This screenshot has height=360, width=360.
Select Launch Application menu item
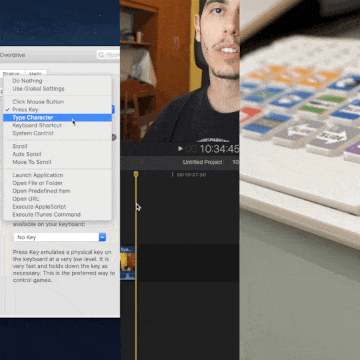pyautogui.click(x=57, y=175)
